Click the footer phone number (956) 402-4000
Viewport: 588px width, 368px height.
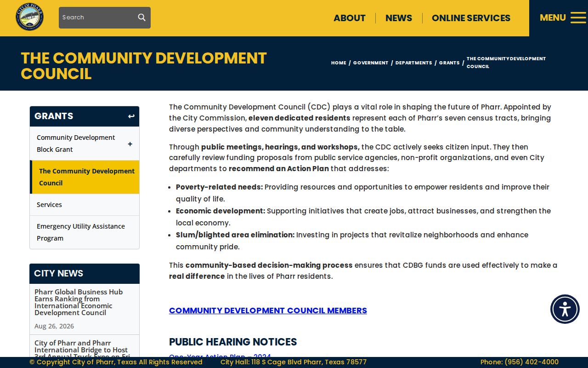520,362
